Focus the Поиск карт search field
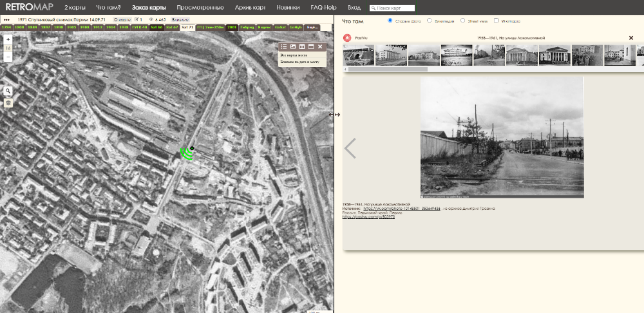The image size is (644, 313). pyautogui.click(x=392, y=8)
